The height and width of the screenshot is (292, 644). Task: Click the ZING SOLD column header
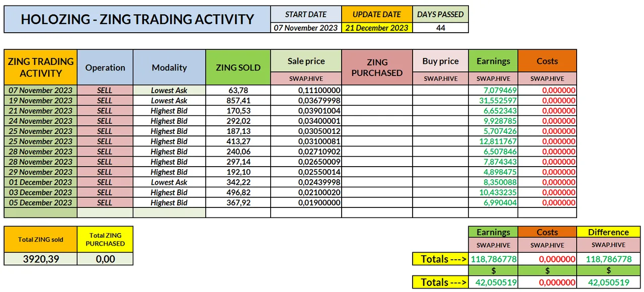238,67
